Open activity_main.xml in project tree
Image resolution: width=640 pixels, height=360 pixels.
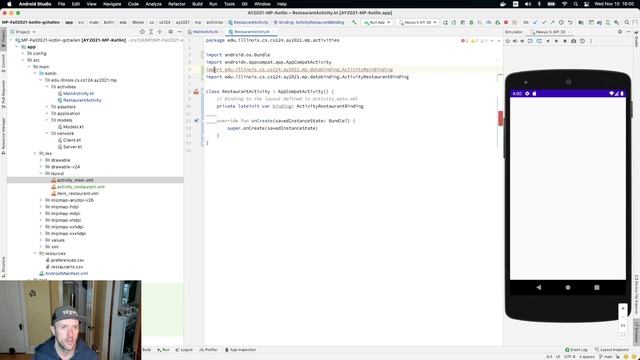75,180
